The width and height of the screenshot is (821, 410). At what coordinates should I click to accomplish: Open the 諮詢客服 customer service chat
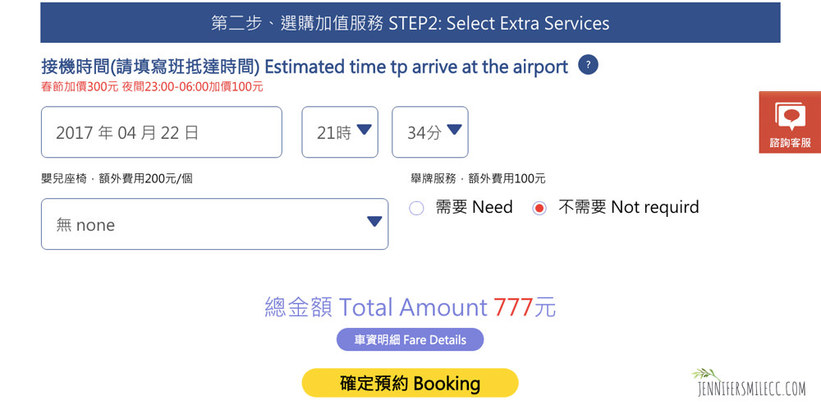pyautogui.click(x=789, y=123)
